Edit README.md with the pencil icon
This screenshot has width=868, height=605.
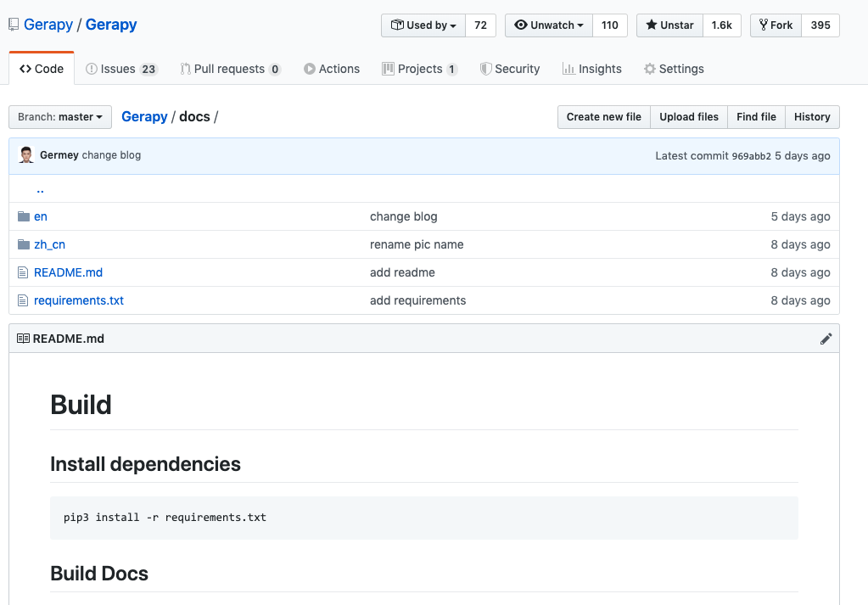click(826, 339)
